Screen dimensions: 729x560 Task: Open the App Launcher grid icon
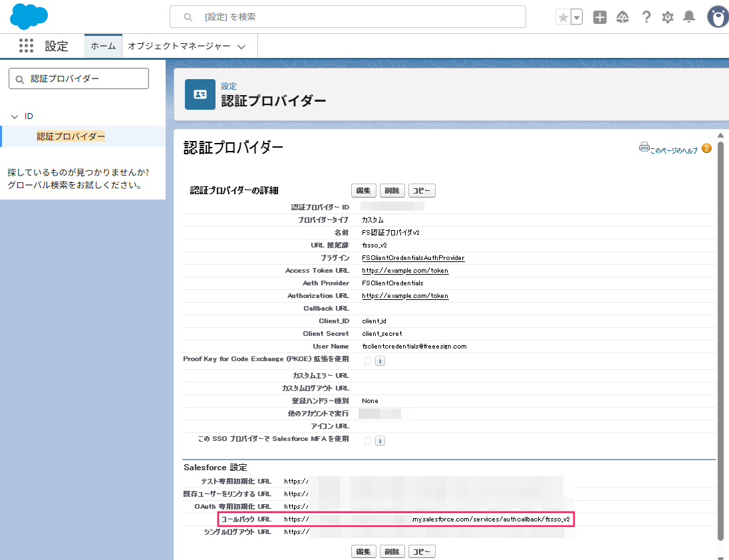(x=26, y=45)
